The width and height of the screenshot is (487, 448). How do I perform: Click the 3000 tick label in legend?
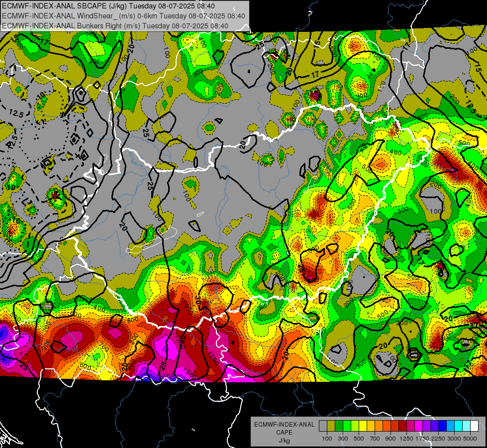tap(454, 439)
